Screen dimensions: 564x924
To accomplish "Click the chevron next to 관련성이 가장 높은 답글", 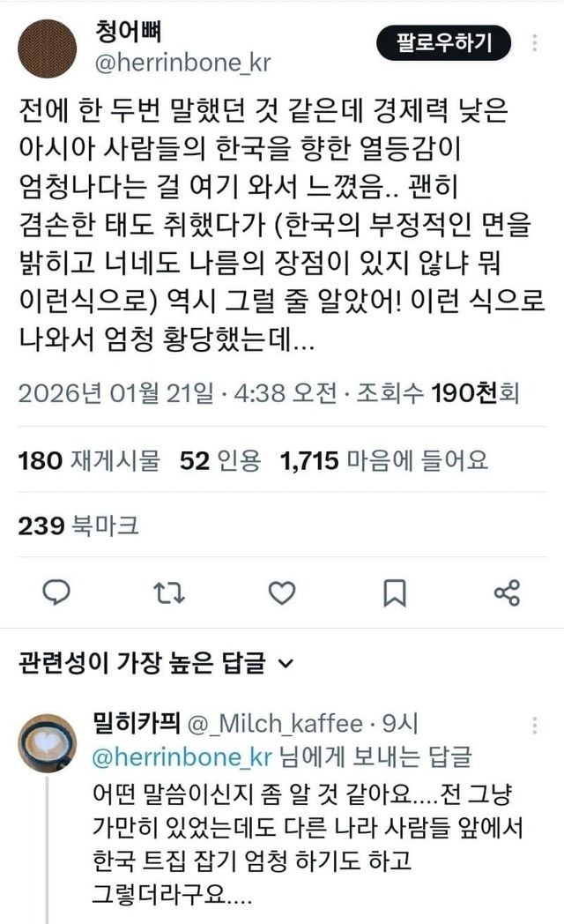I will point(286,664).
